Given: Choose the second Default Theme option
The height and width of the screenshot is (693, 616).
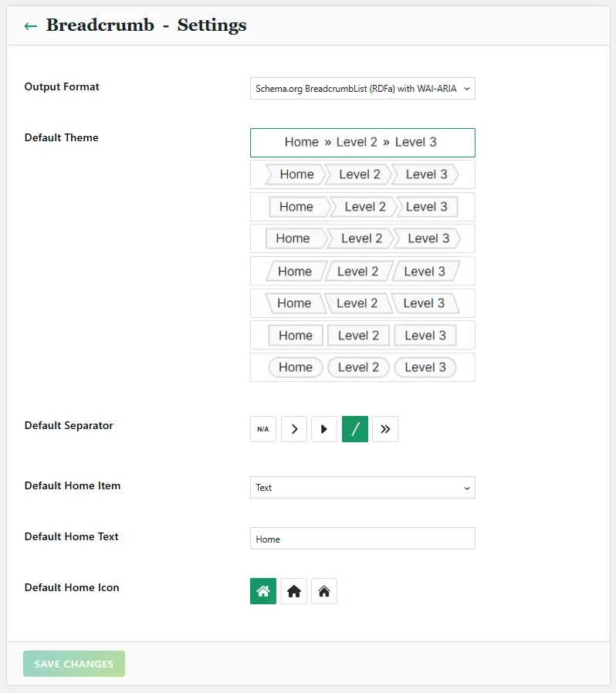Looking at the screenshot, I should point(362,174).
